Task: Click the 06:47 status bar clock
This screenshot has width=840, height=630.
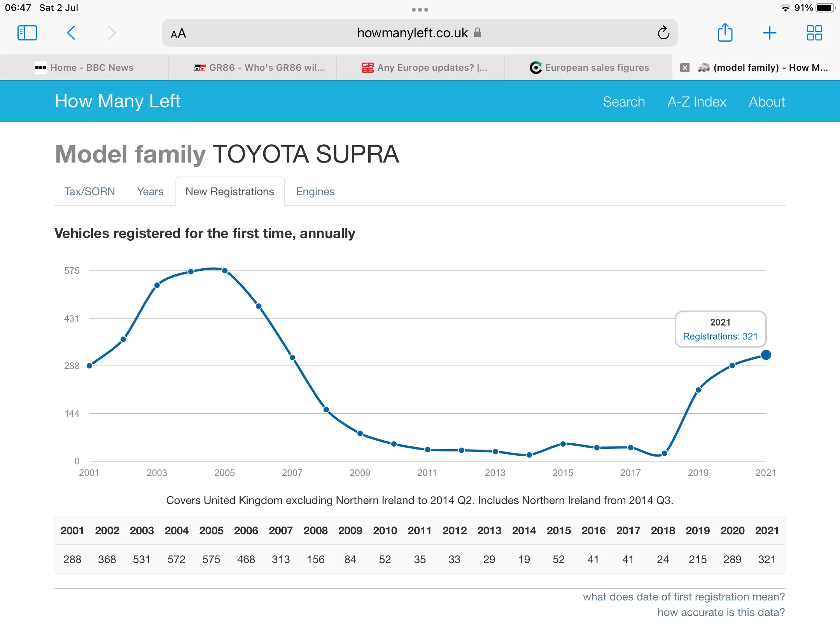Action: pyautogui.click(x=18, y=8)
